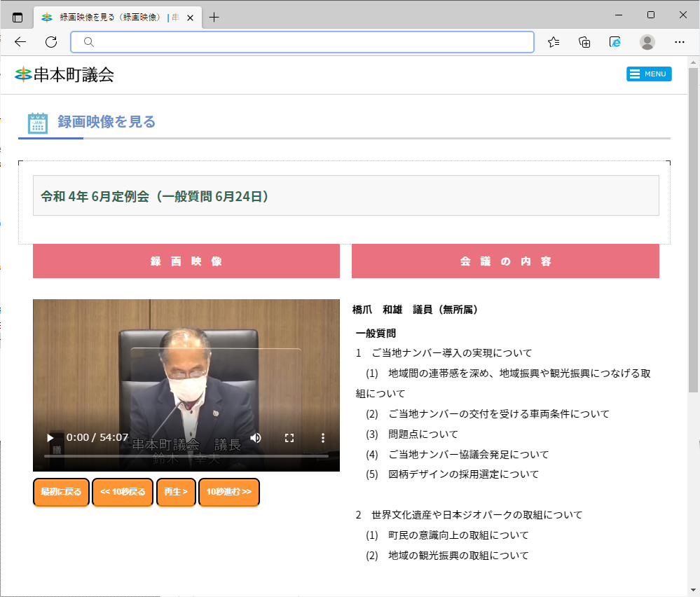Click the orange 再生 > button
The image size is (700, 597).
[x=176, y=492]
